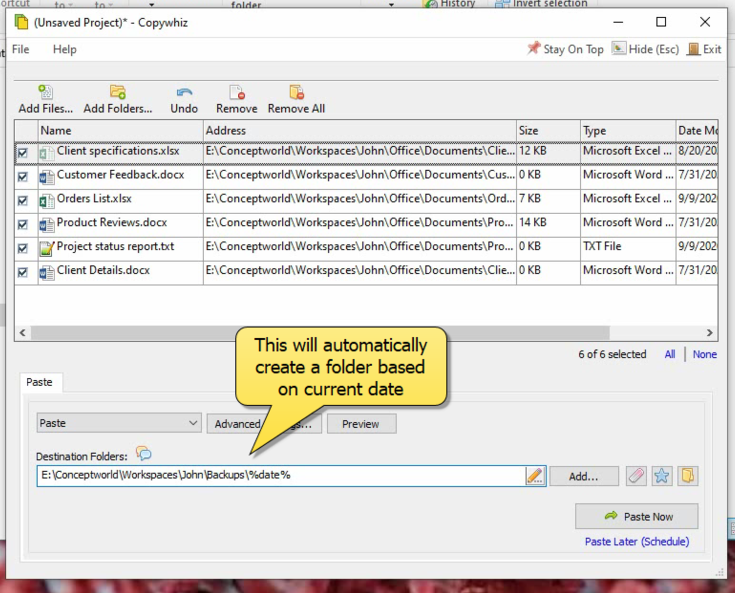
Task: Click into the Destination Folders path field
Action: [281, 475]
